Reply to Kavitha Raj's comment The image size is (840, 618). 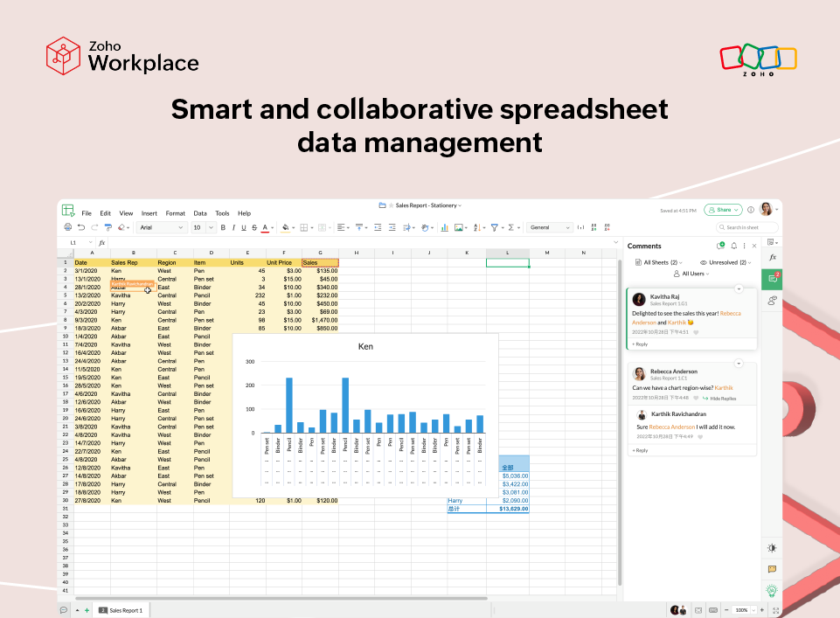tap(642, 344)
